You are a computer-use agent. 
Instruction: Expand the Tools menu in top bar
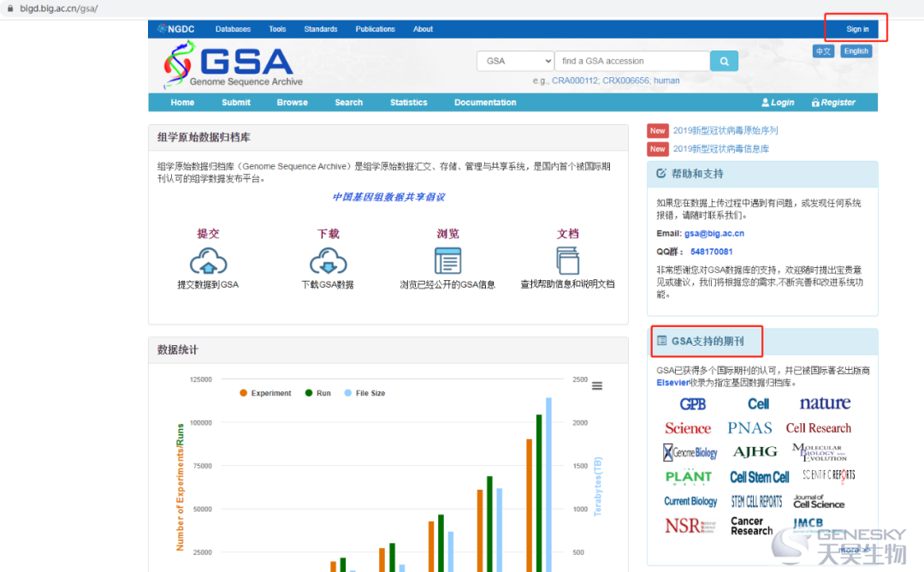277,29
